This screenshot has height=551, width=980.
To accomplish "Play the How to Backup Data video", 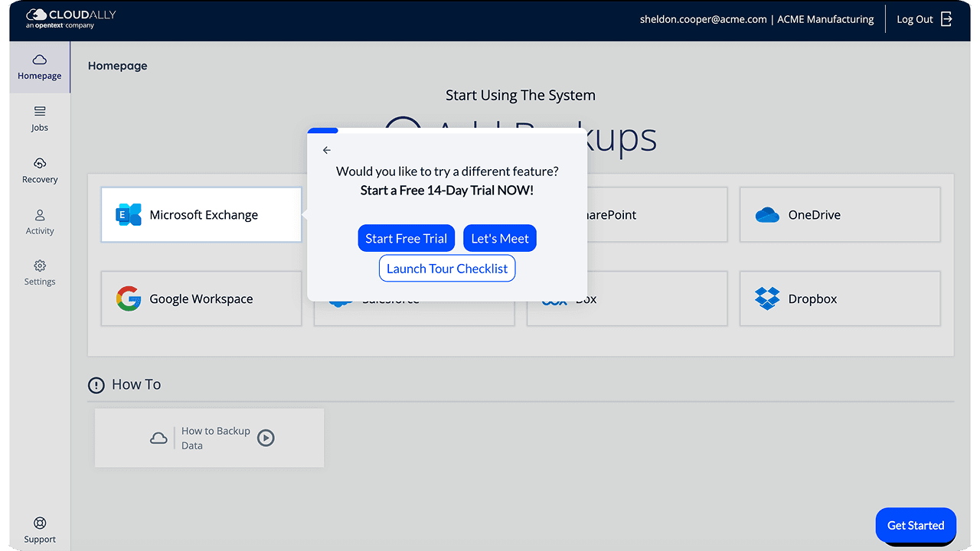I will click(266, 438).
